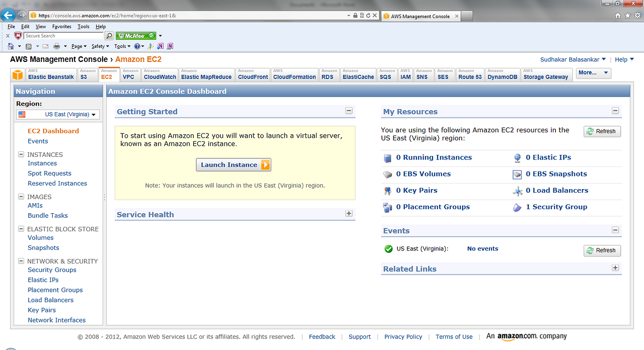Open the McAfee toolbar dropdown arrow
The width and height of the screenshot is (644, 350).
tap(160, 36)
